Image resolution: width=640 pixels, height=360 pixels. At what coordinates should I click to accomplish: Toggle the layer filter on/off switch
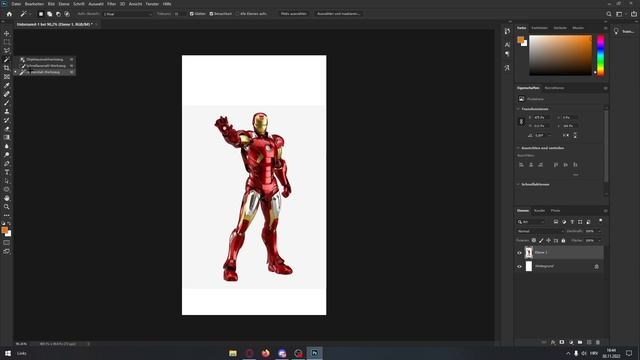tap(600, 220)
